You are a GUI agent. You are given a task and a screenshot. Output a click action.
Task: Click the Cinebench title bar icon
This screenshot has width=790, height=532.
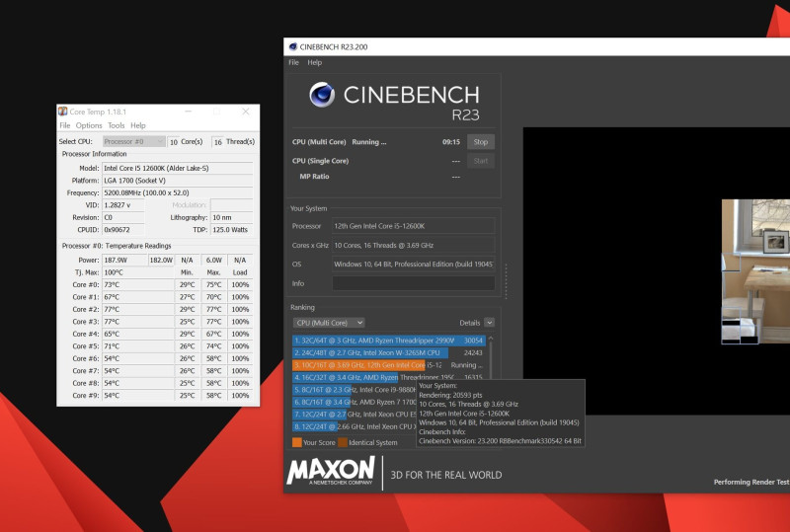point(292,46)
